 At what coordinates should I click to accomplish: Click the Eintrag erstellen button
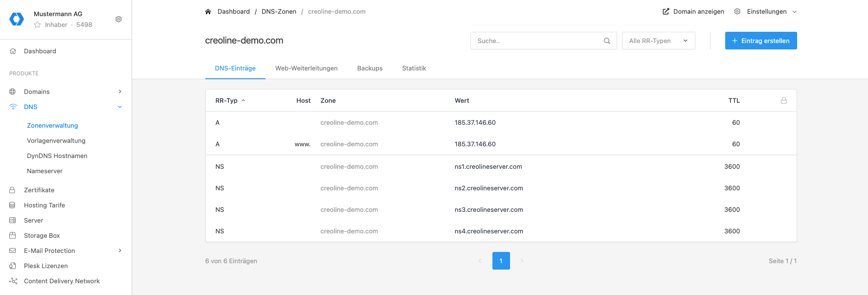pos(761,41)
